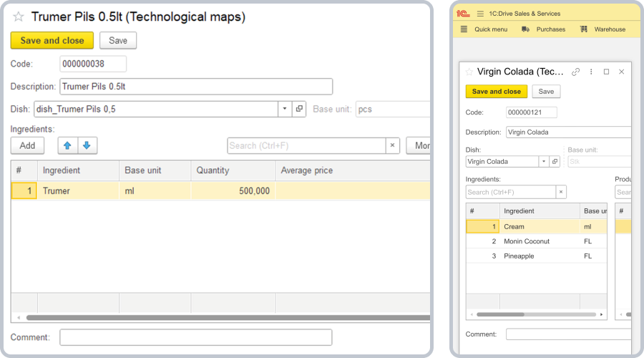This screenshot has width=644, height=358.
Task: Clear the ingredients search in Trumer window
Action: (x=393, y=145)
